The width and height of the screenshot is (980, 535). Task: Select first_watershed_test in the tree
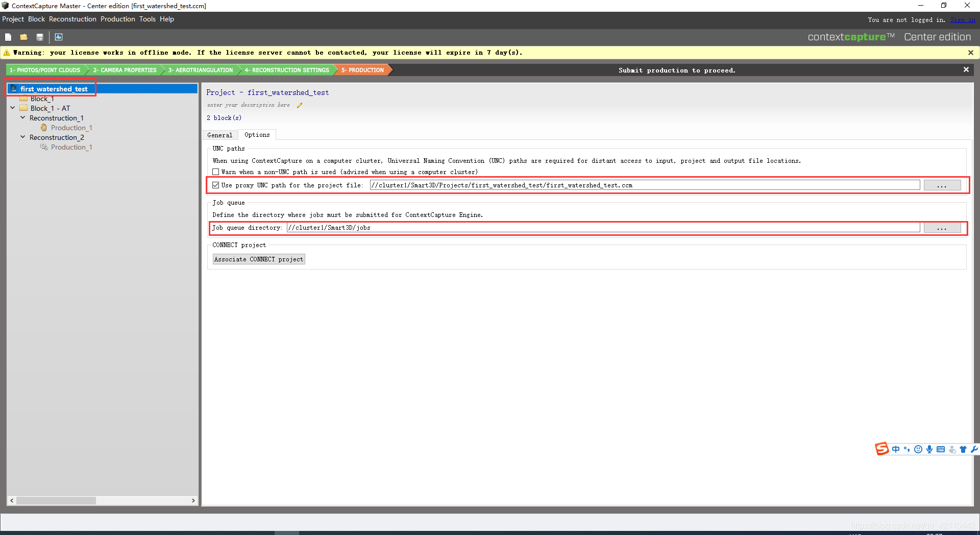[54, 89]
